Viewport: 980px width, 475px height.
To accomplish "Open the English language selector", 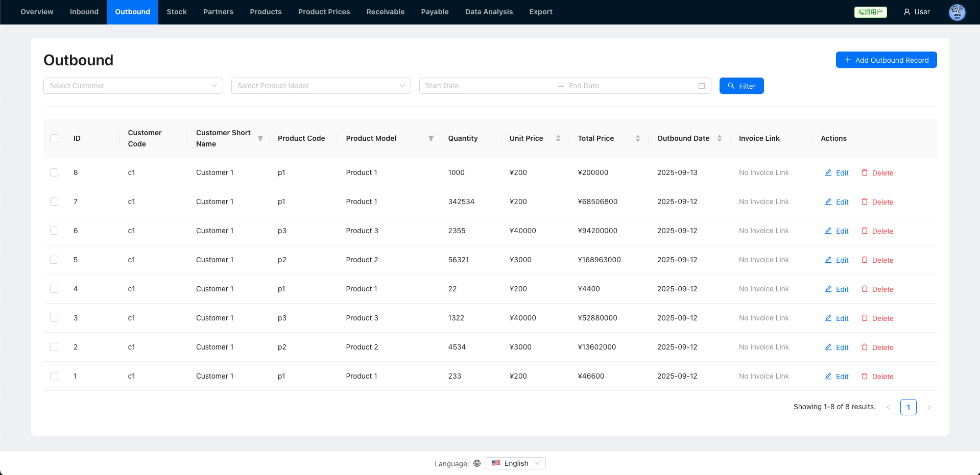I will [515, 463].
